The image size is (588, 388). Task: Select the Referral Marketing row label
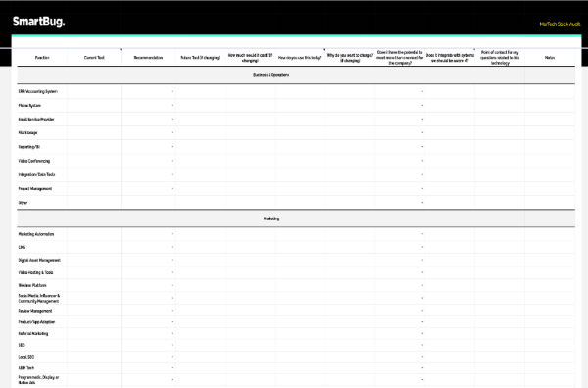pyautogui.click(x=33, y=333)
